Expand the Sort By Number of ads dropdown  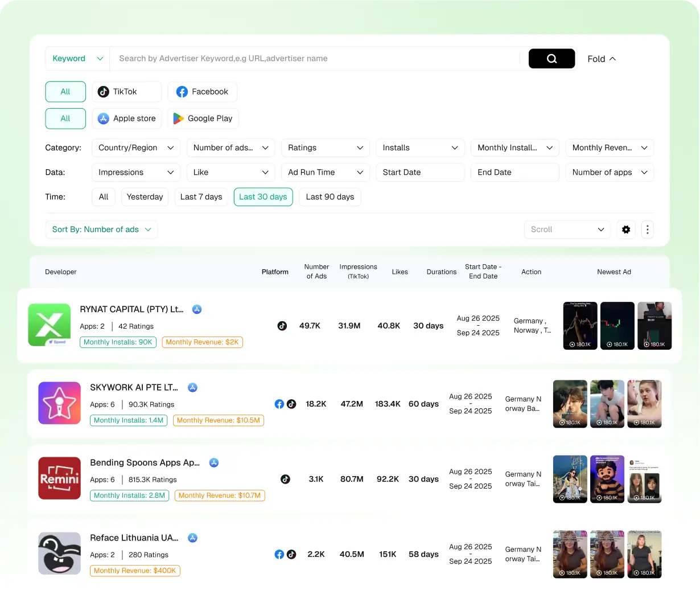click(101, 230)
